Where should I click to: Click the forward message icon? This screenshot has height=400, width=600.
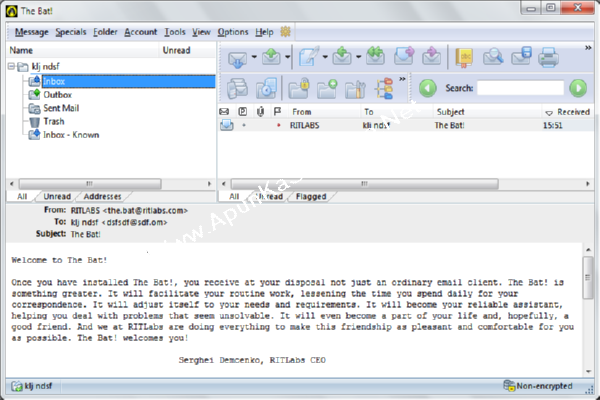coord(404,56)
